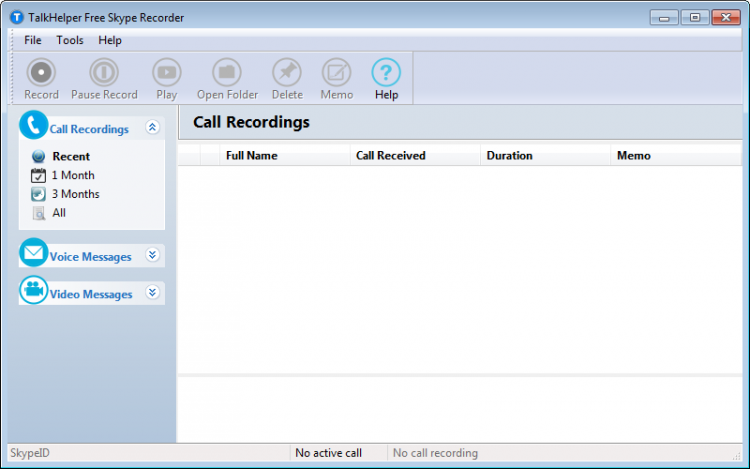Click the Delete pin icon
Screen dimensions: 750x469
coord(287,72)
